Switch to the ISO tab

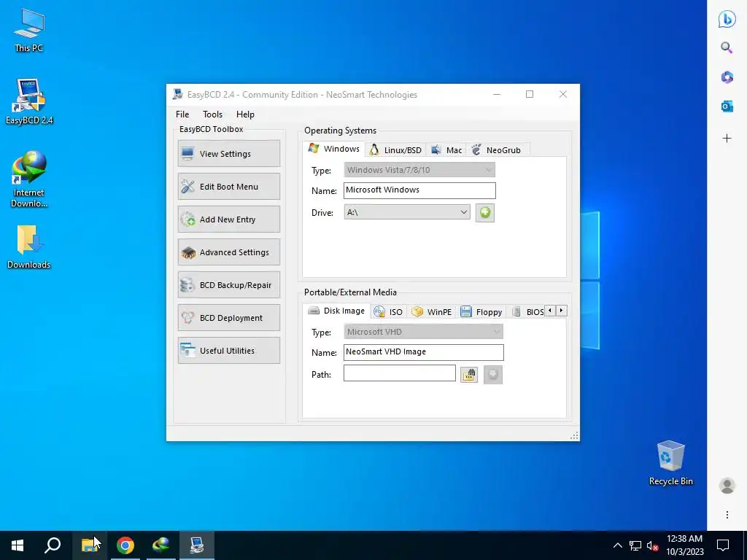pos(389,312)
